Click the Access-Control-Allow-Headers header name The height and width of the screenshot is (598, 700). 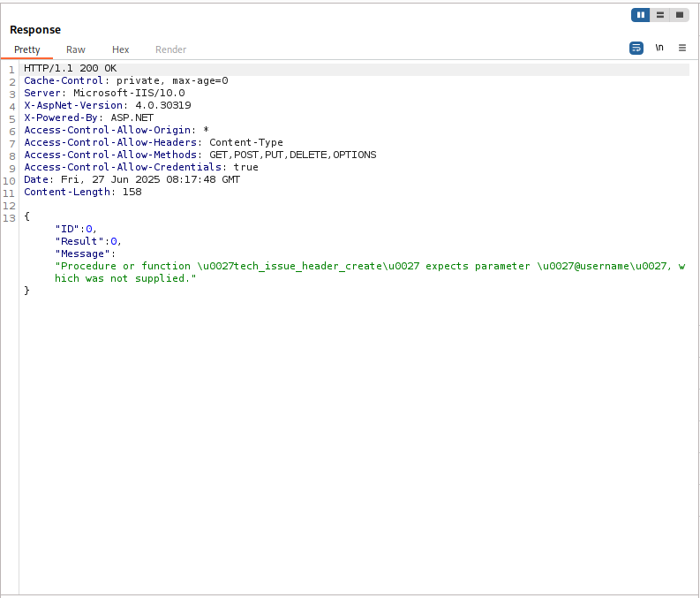pos(110,142)
